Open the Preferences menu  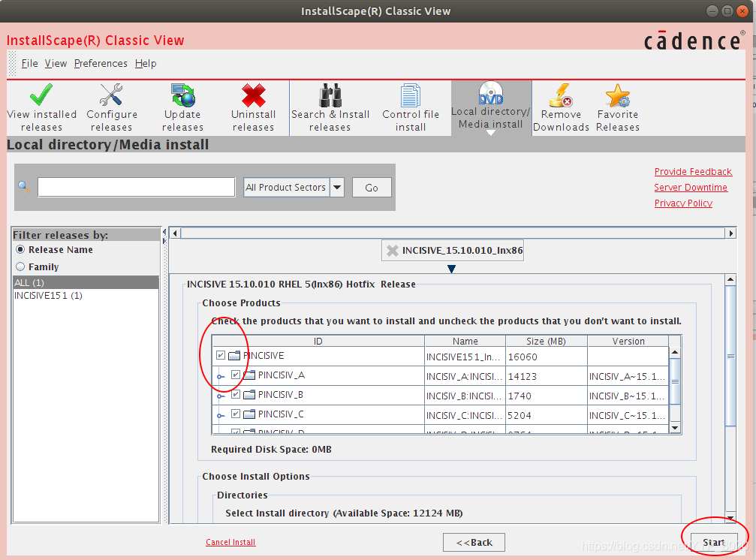coord(101,63)
